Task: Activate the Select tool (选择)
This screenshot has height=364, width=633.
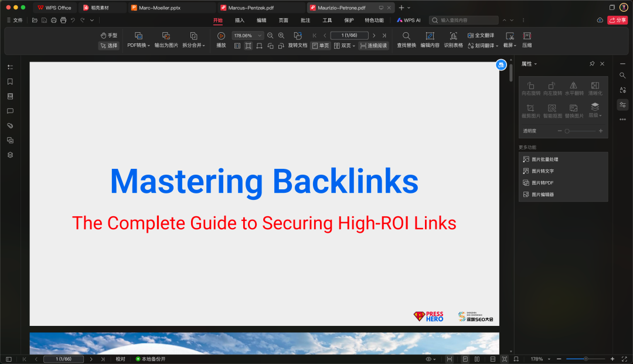Action: (108, 46)
